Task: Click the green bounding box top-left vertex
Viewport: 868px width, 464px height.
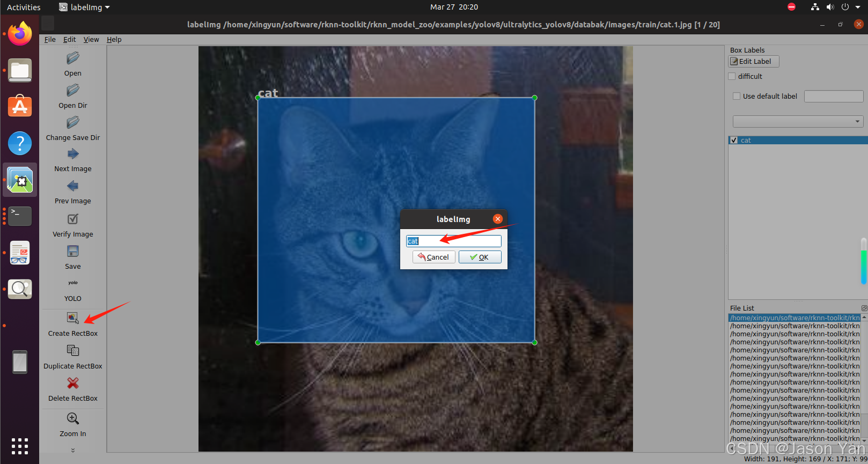Action: coord(258,98)
